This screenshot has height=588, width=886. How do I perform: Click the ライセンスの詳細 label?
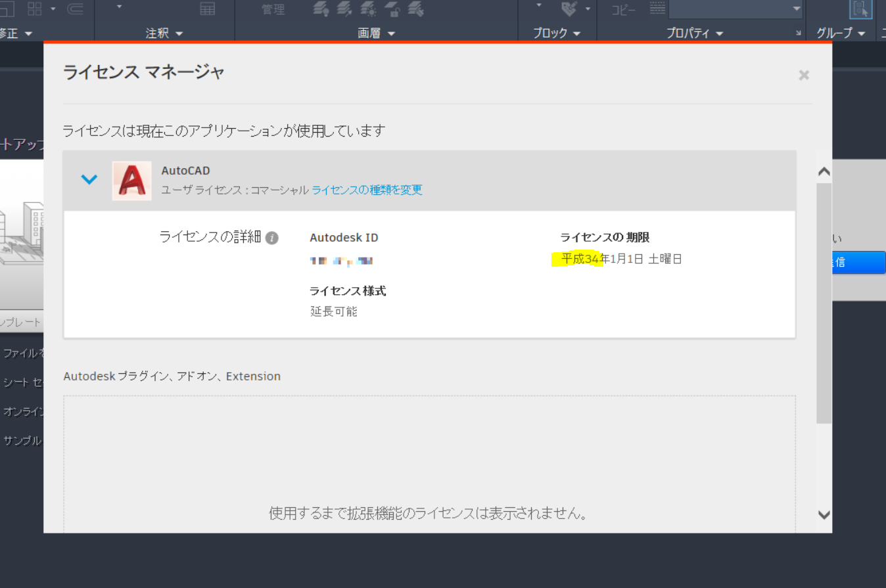[210, 237]
